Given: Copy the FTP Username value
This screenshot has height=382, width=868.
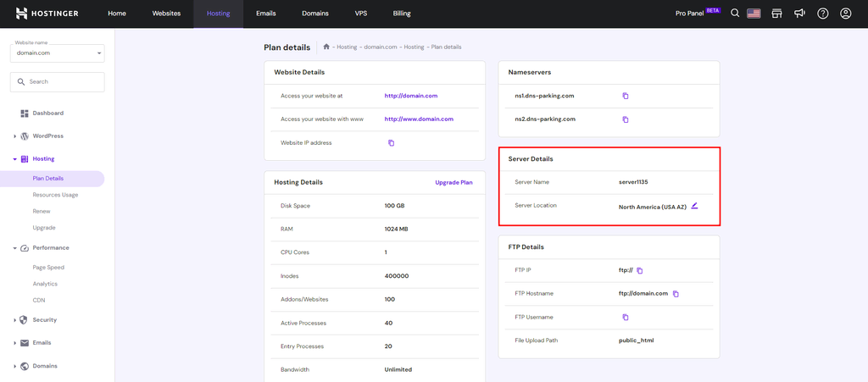Looking at the screenshot, I should [626, 318].
